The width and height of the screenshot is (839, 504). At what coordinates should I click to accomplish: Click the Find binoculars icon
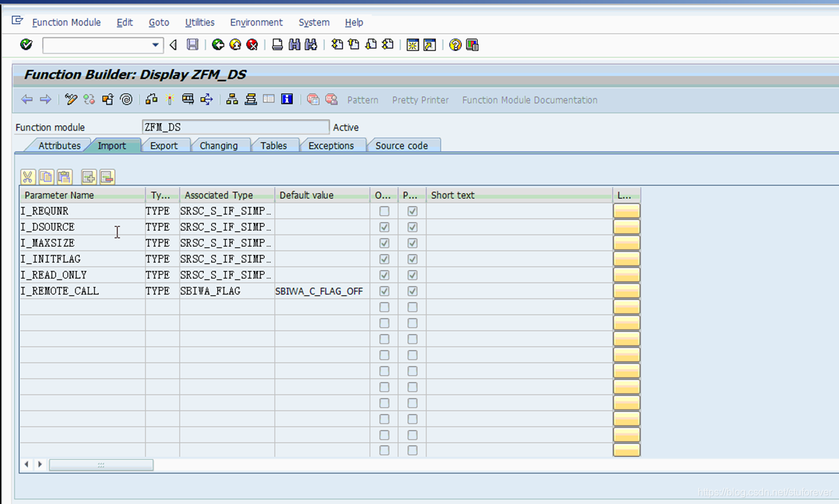click(294, 44)
